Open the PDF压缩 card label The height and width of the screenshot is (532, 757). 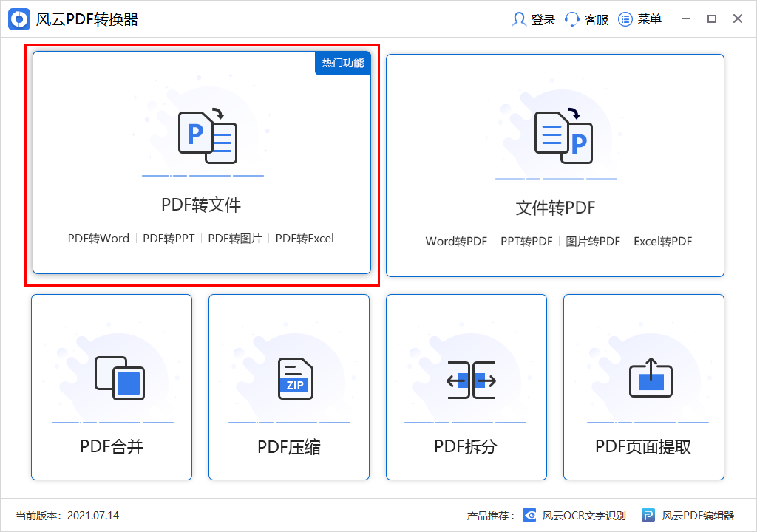click(x=289, y=447)
